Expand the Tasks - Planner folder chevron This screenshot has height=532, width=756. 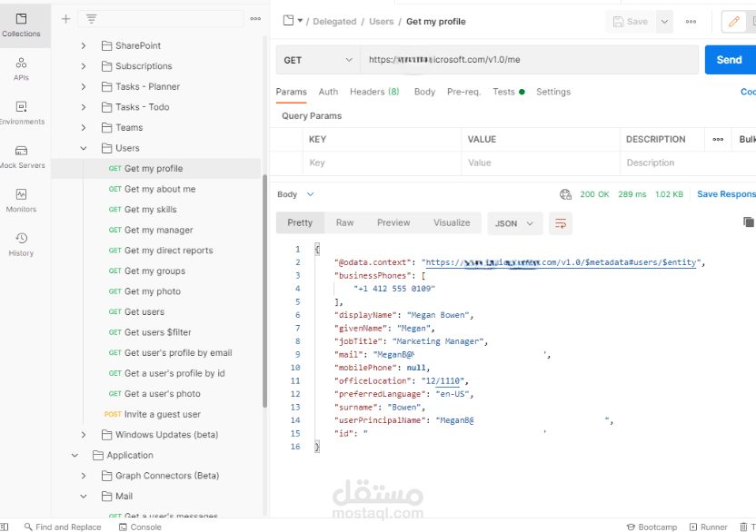pos(84,87)
